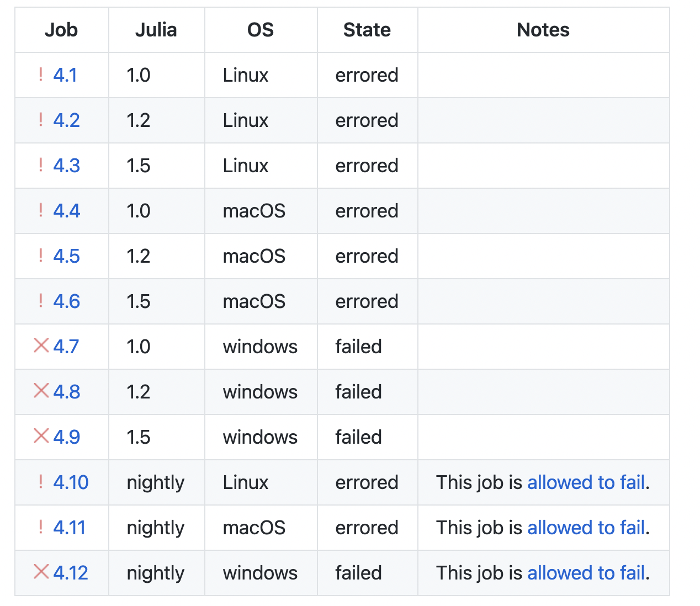Click 'allowed to fail' link in job 4.10 row

(x=586, y=482)
